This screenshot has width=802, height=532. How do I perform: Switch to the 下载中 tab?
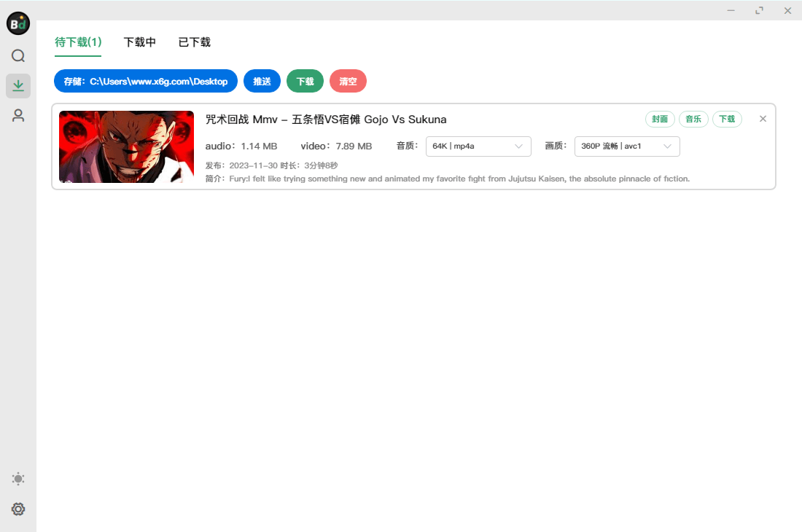[139, 42]
